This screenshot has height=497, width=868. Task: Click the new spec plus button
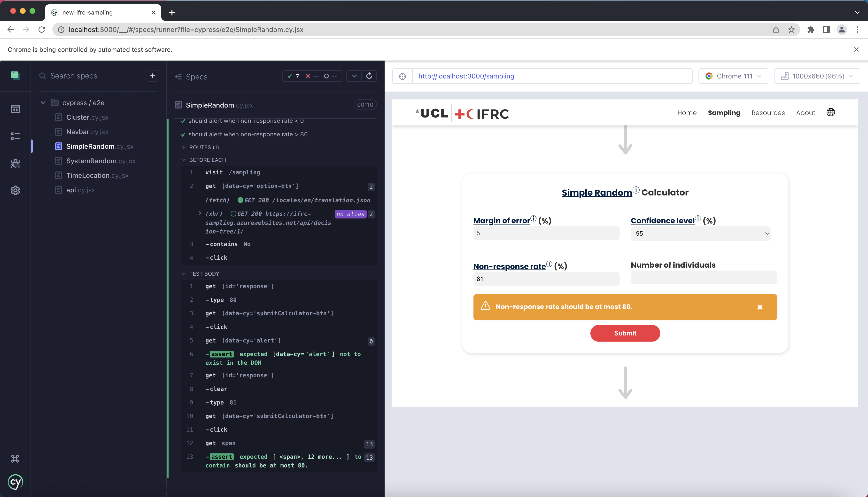pyautogui.click(x=153, y=76)
